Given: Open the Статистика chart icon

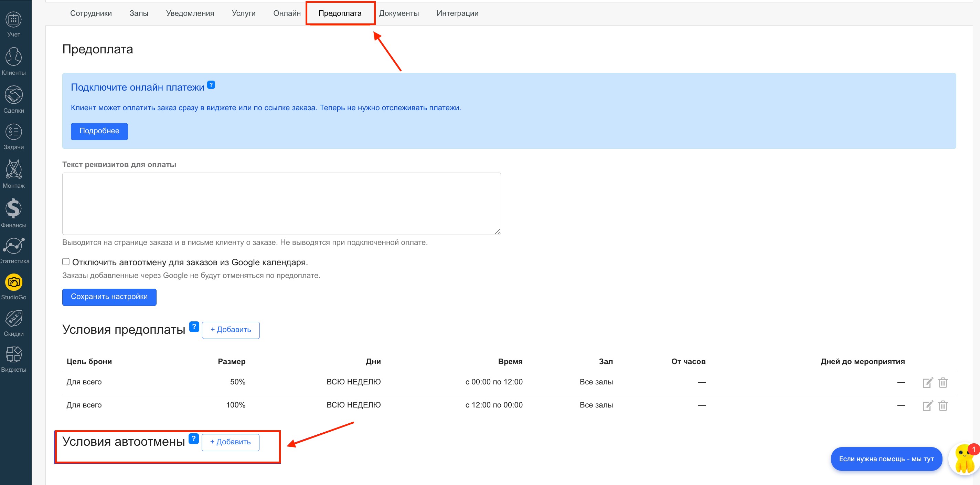Looking at the screenshot, I should click(x=14, y=246).
